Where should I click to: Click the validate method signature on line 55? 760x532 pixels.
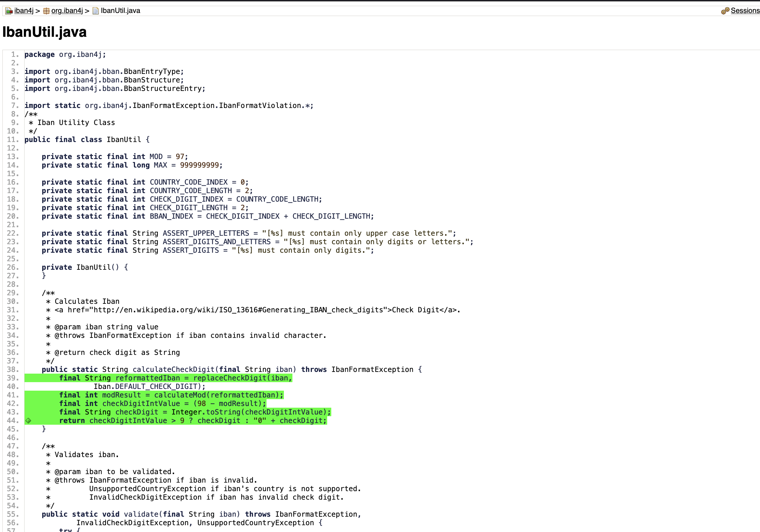[x=141, y=514]
